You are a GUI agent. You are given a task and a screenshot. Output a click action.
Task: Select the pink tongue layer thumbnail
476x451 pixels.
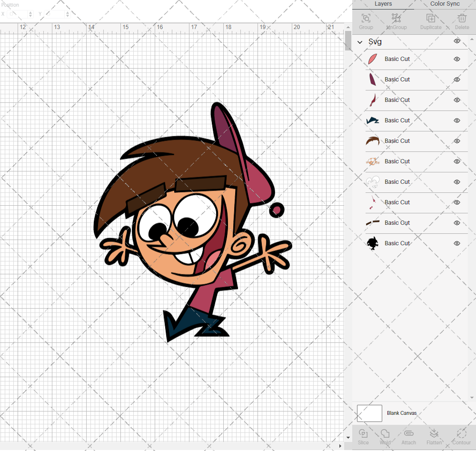[373, 59]
